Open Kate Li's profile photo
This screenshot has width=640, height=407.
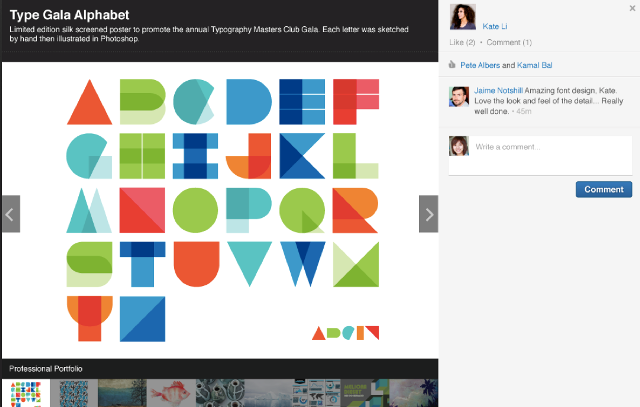coord(463,17)
